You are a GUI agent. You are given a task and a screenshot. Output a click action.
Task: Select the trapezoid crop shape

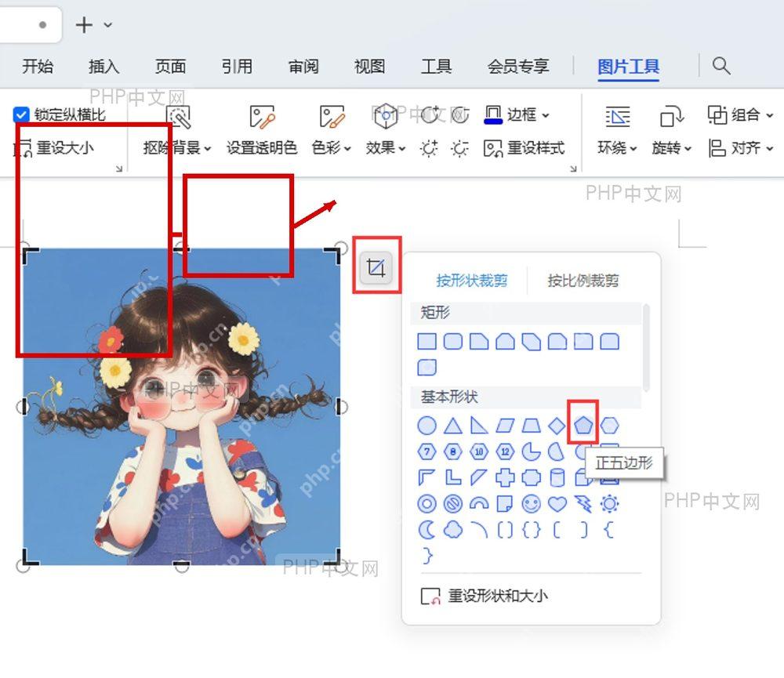point(531,426)
